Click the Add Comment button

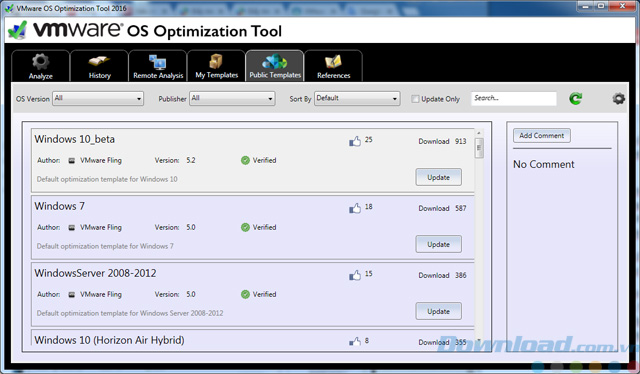pos(542,136)
